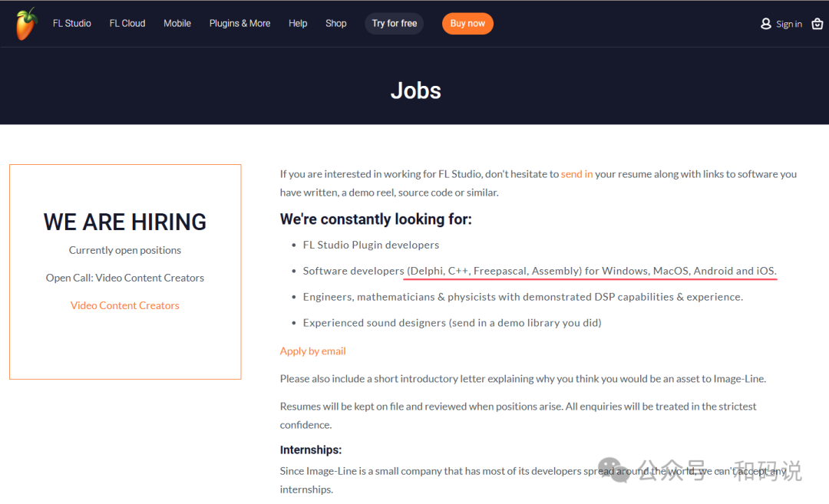Click 'Experienced sound designers' bullet
This screenshot has height=504, width=829.
click(x=451, y=323)
